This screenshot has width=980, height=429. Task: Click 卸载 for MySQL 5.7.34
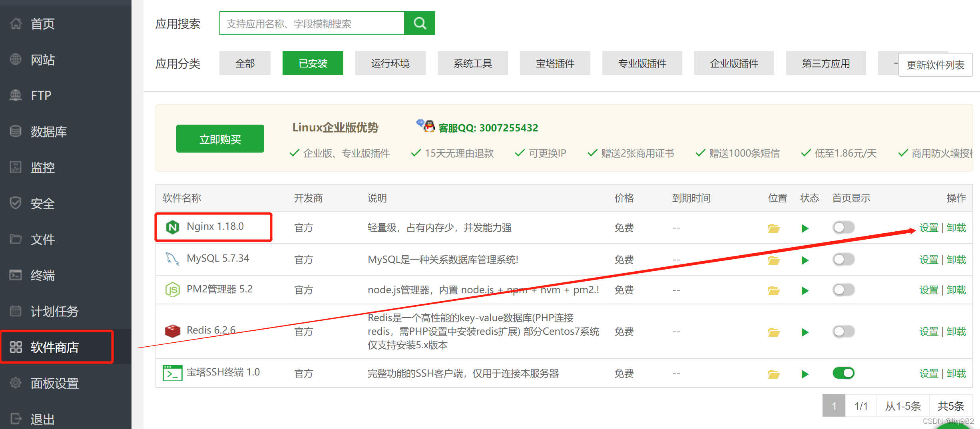click(x=956, y=260)
